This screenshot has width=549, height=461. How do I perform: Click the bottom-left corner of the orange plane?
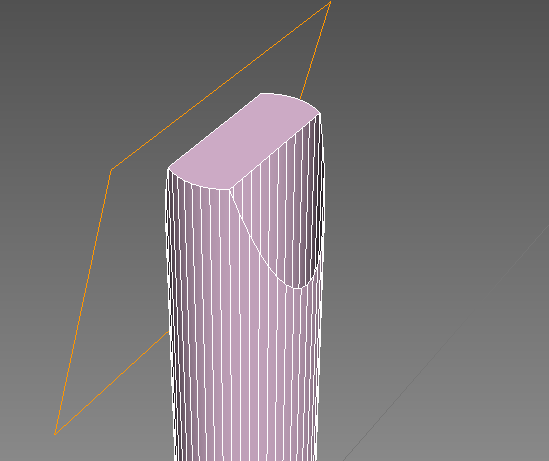(55, 434)
